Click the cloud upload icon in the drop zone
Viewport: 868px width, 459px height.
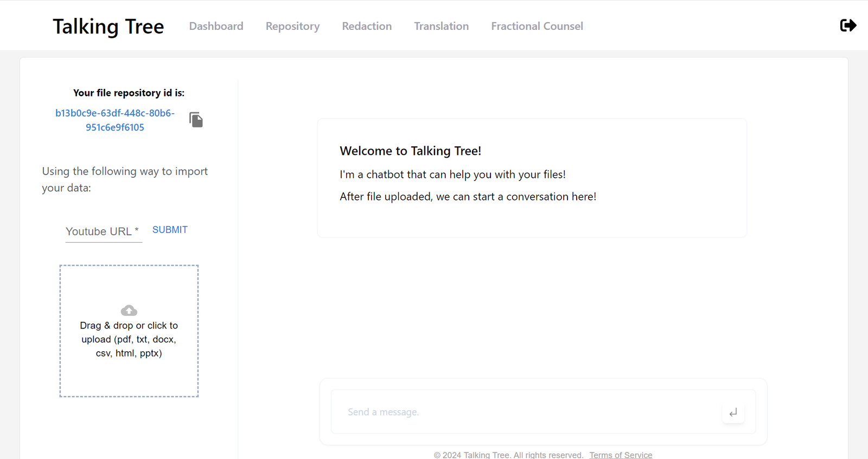(129, 310)
